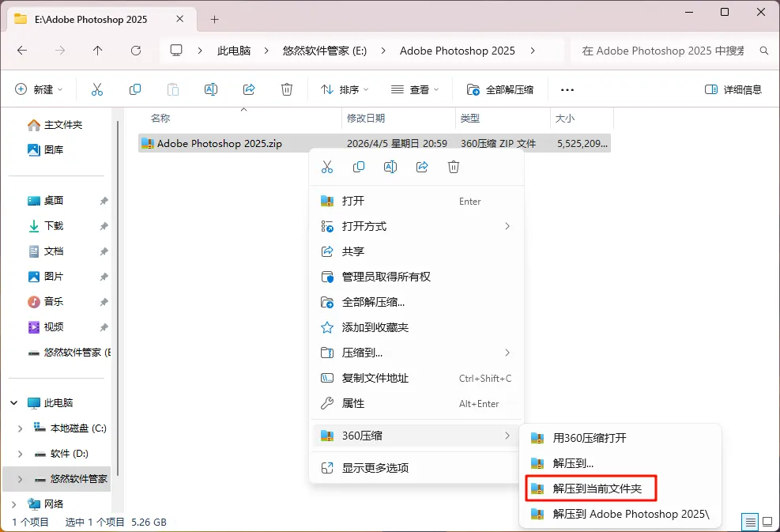Open 音乐 in the sidebar

click(45, 302)
